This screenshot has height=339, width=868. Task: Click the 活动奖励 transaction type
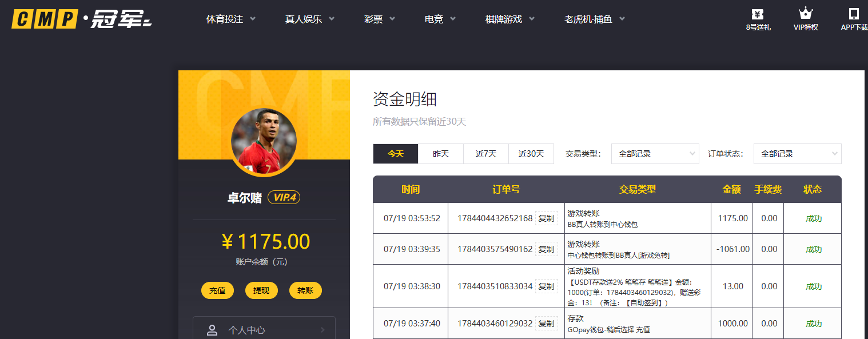[x=583, y=271]
